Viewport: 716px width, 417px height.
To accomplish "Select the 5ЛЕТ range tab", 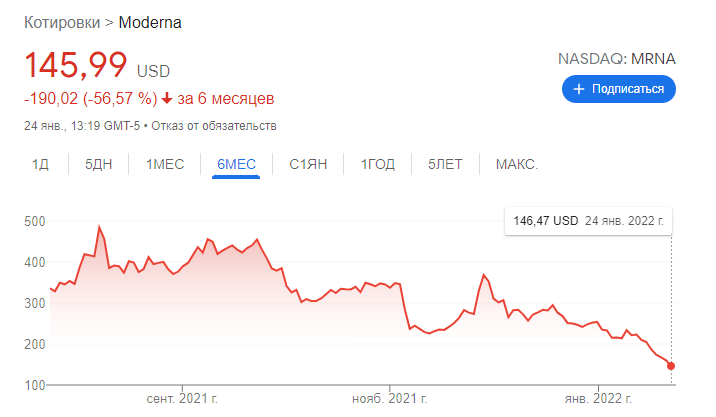I will pos(445,165).
